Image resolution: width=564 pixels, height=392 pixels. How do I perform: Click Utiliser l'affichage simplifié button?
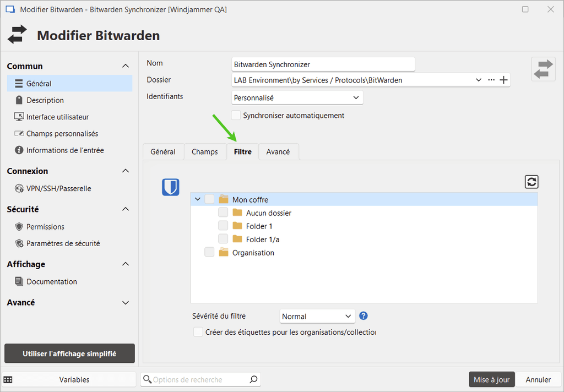click(69, 353)
